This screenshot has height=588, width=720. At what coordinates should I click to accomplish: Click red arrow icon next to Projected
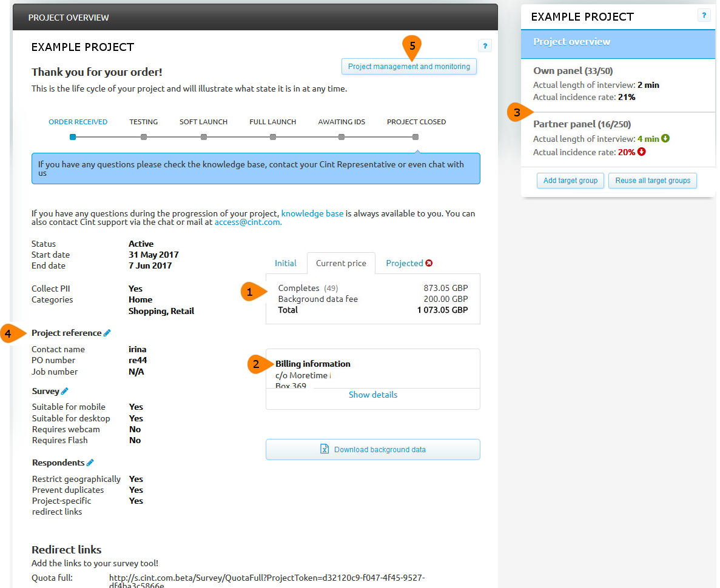[429, 263]
